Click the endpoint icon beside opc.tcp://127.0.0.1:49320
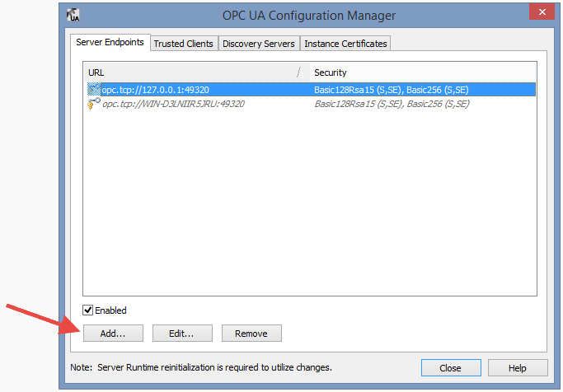563x392 pixels. (94, 90)
